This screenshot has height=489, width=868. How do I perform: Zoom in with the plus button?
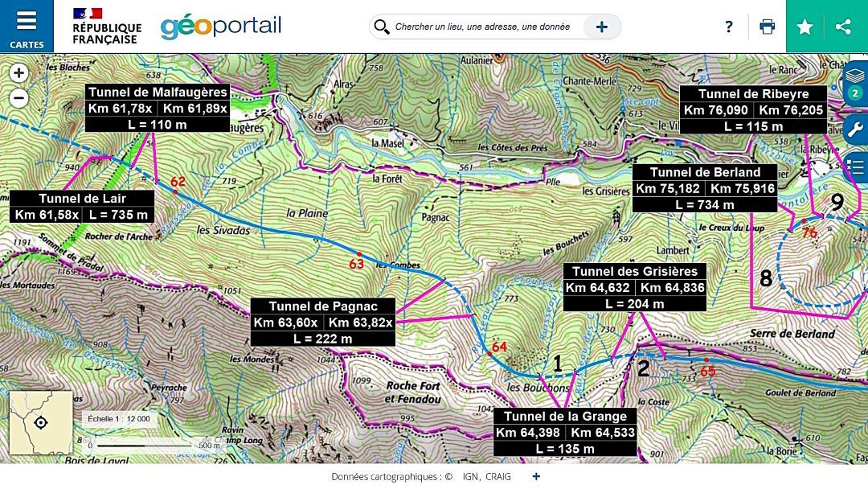point(19,73)
